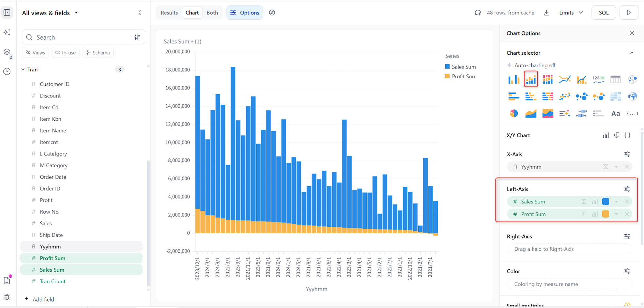Open Left-Axis settings sliders icon
The image size is (644, 308).
coord(627,189)
